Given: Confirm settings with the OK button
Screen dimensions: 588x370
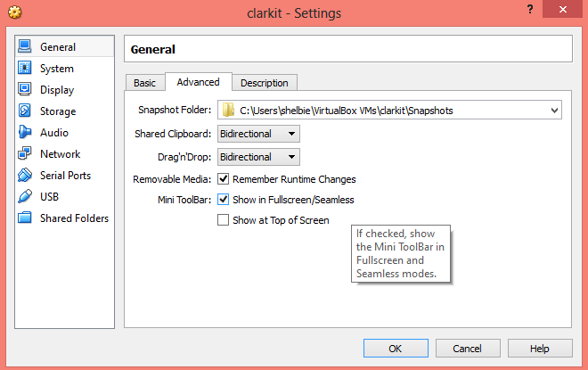Looking at the screenshot, I should coord(396,349).
